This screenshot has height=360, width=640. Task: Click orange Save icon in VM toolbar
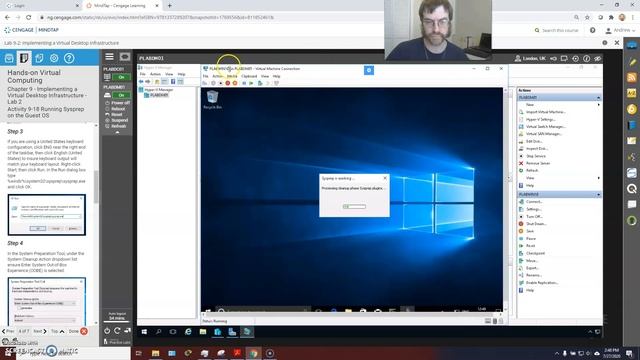[x=235, y=83]
